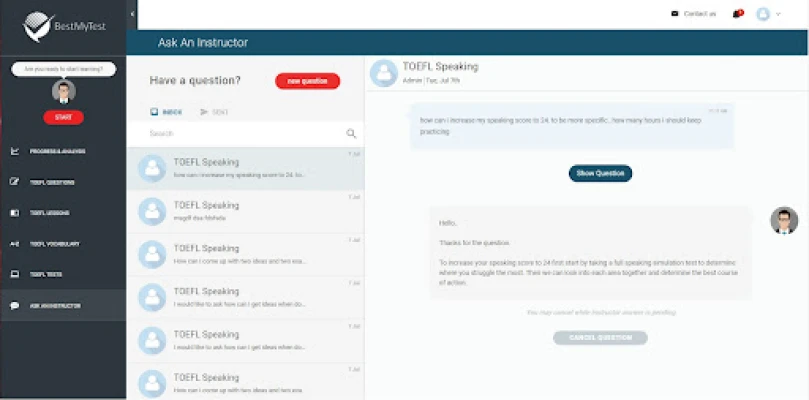Click the instructor's avatar beside the reply
The image size is (809, 400).
tap(784, 220)
